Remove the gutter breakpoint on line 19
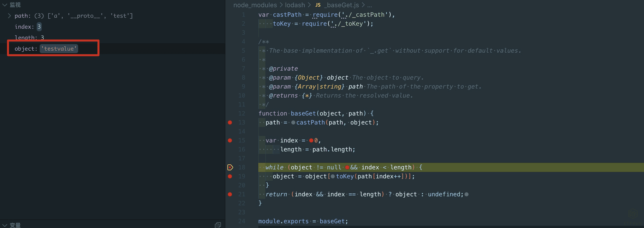 pos(230,177)
